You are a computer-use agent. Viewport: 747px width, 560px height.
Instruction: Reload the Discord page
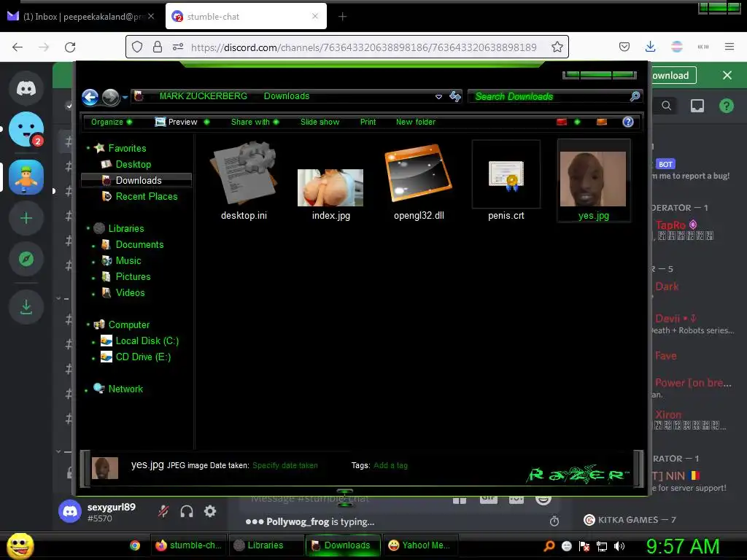[x=70, y=47]
